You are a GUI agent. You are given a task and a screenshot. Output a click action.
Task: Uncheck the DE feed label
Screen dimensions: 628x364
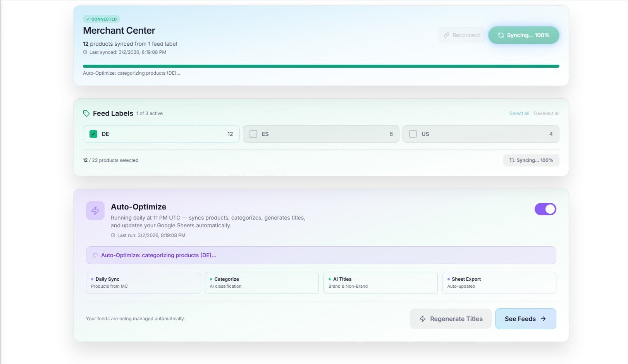[93, 134]
